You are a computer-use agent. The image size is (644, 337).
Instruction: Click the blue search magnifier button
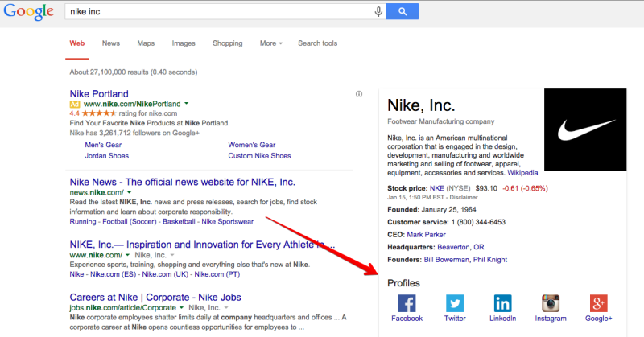(x=402, y=11)
